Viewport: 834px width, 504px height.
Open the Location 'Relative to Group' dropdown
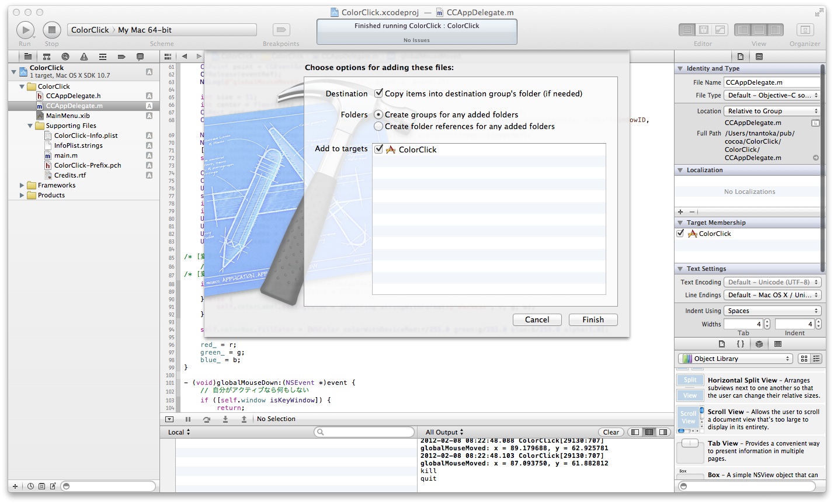[x=772, y=111]
